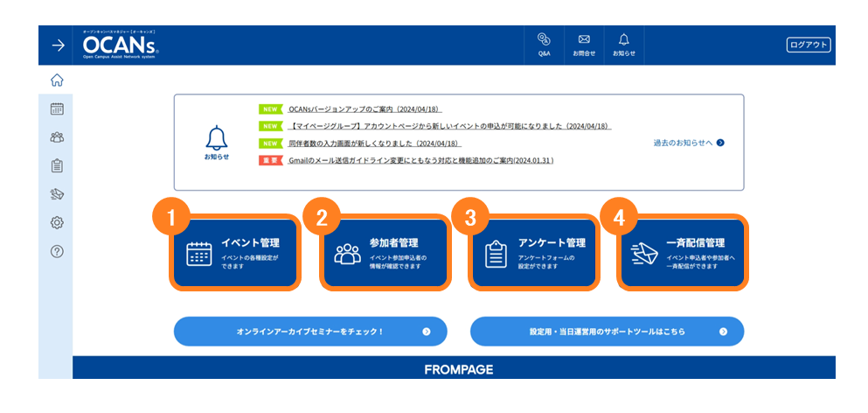Viewport: 868px width, 413px height.
Task: Open the OCANsバージョンアップのご案内 notice link
Action: click(x=365, y=109)
